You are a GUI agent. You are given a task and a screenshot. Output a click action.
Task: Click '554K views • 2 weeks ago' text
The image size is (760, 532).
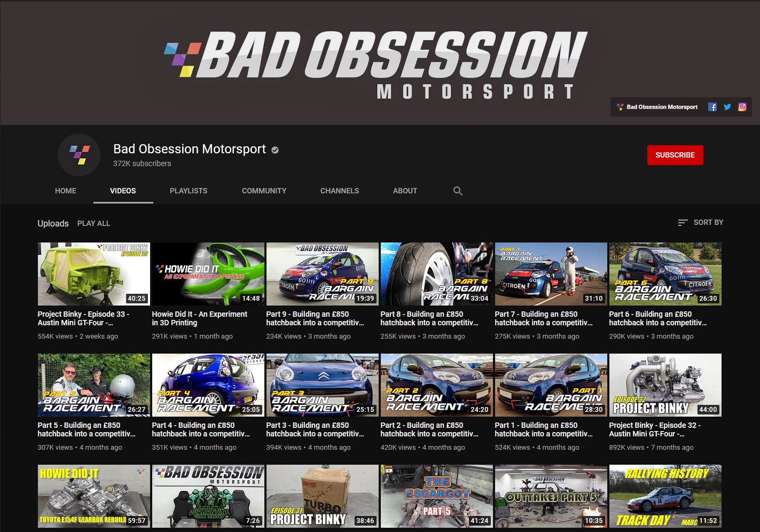pyautogui.click(x=78, y=337)
